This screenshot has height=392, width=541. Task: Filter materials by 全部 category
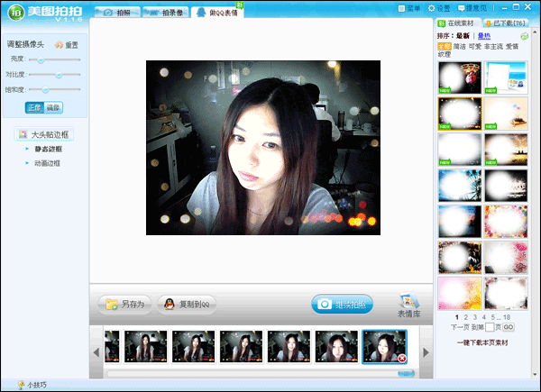(x=445, y=46)
